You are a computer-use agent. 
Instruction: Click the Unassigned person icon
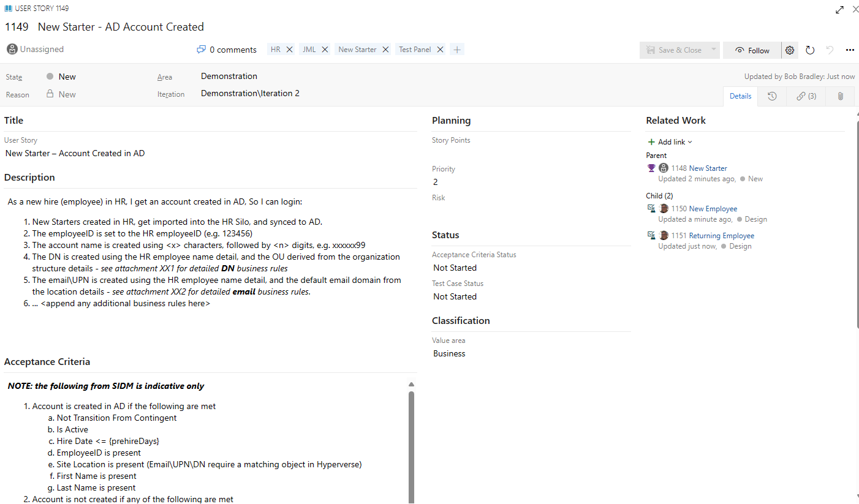tap(12, 48)
